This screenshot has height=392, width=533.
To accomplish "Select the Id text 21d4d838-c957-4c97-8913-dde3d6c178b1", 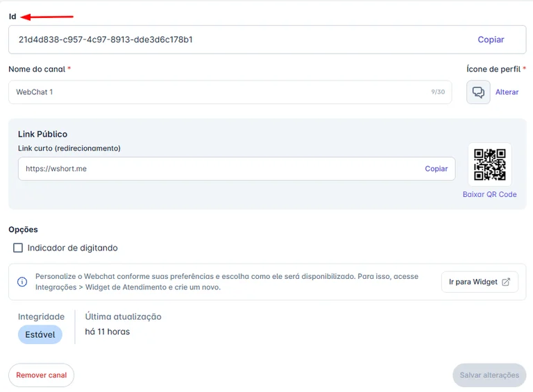I will 105,40.
